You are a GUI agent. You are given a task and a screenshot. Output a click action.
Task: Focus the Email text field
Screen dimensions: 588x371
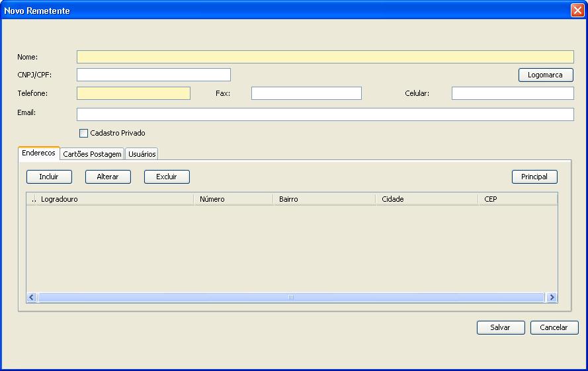tap(325, 114)
